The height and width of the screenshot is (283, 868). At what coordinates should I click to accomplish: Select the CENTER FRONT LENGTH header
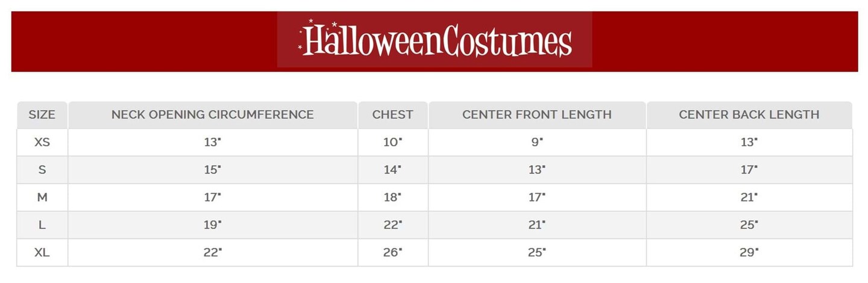[x=536, y=114]
